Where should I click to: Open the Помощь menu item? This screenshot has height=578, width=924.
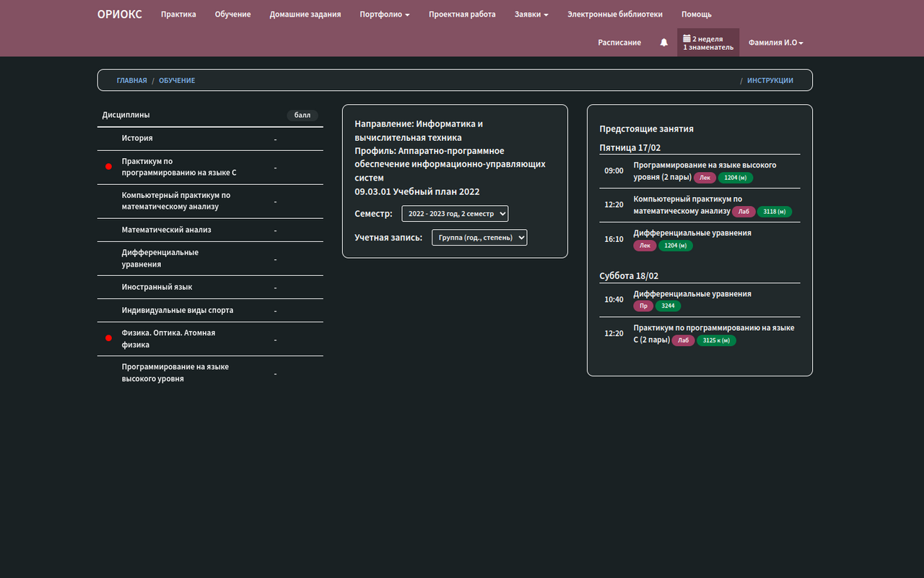(697, 14)
